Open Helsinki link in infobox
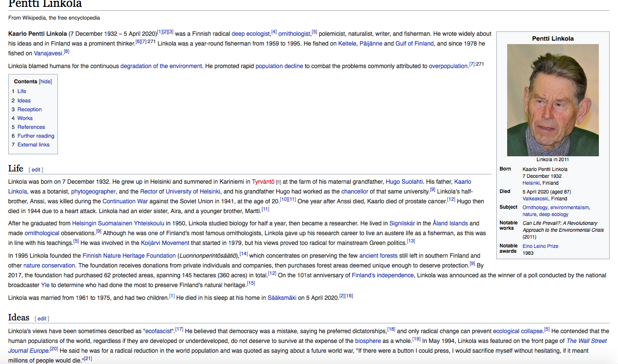The width and height of the screenshot is (618, 364). pyautogui.click(x=531, y=183)
